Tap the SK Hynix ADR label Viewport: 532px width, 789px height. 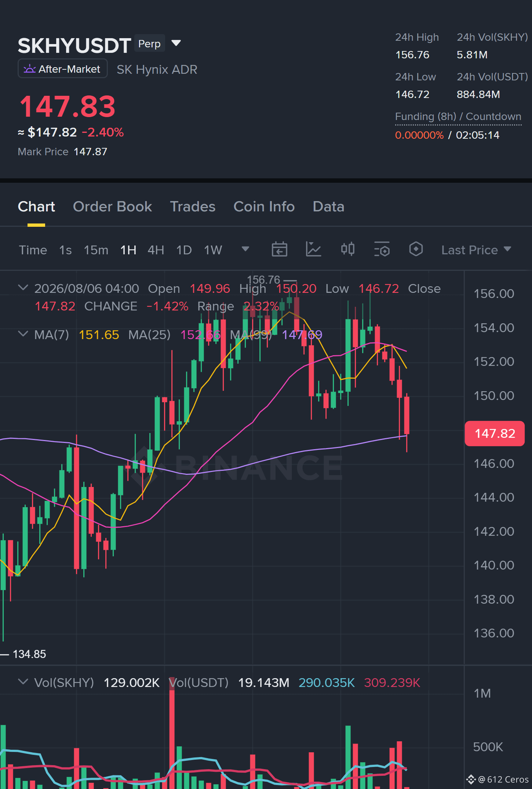tap(157, 69)
